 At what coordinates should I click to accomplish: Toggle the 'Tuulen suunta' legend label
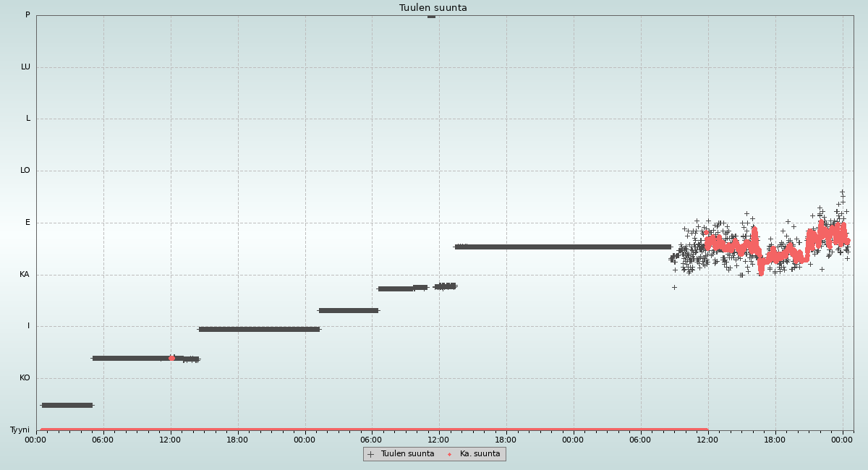click(x=407, y=454)
